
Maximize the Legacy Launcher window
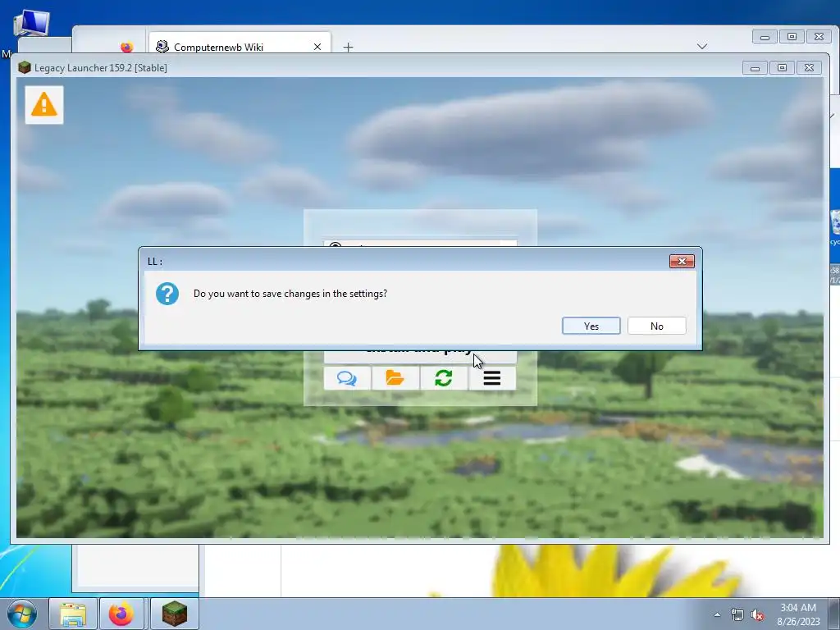pyautogui.click(x=782, y=68)
